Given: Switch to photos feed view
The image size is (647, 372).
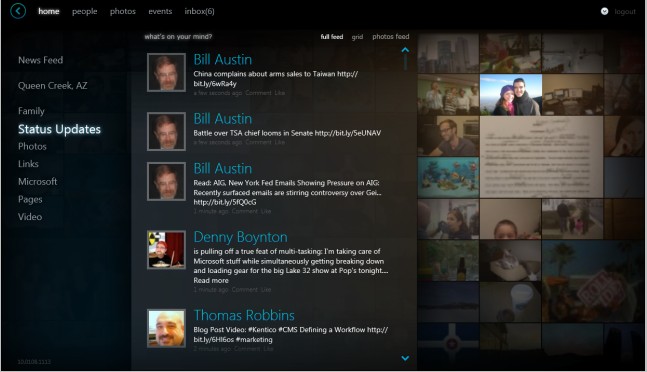Looking at the screenshot, I should pyautogui.click(x=391, y=36).
